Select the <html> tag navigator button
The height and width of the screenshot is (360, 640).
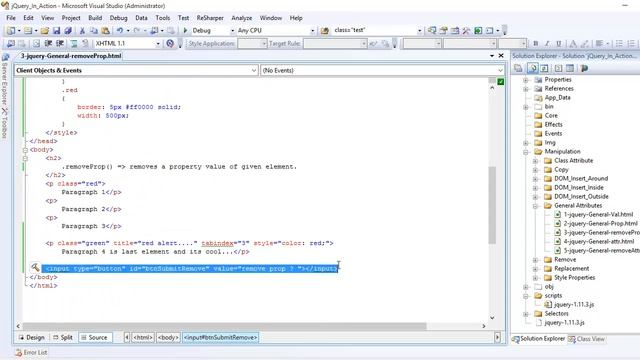[x=143, y=338]
